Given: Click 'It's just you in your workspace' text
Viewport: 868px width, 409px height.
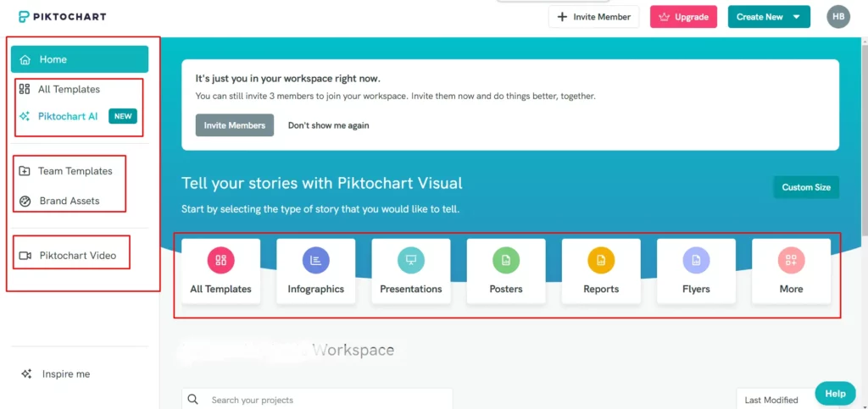Looking at the screenshot, I should [x=288, y=79].
